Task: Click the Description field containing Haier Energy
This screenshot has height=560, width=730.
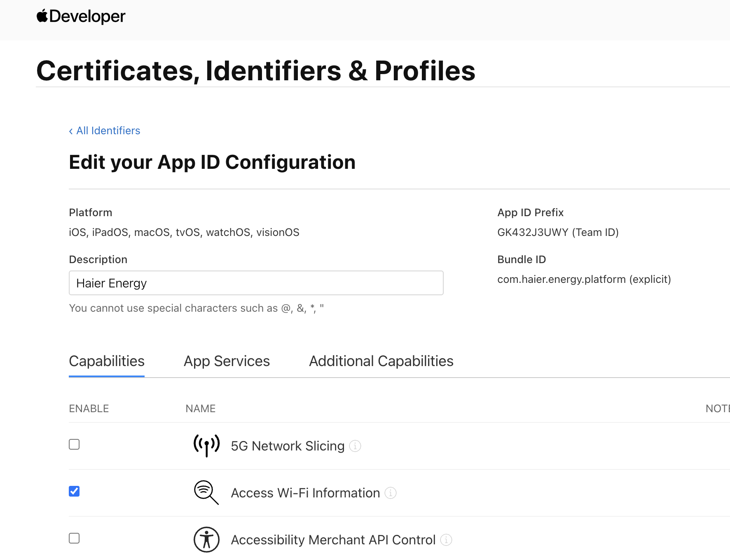Action: [x=256, y=283]
